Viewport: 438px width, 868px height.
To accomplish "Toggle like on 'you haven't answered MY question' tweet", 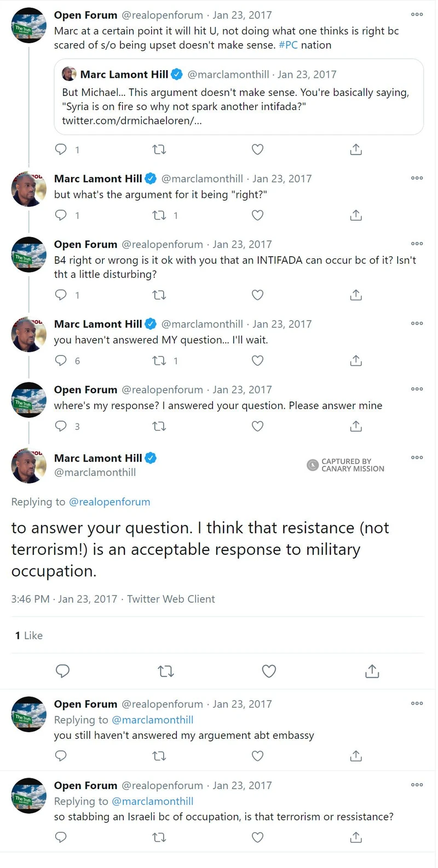I will [x=257, y=360].
